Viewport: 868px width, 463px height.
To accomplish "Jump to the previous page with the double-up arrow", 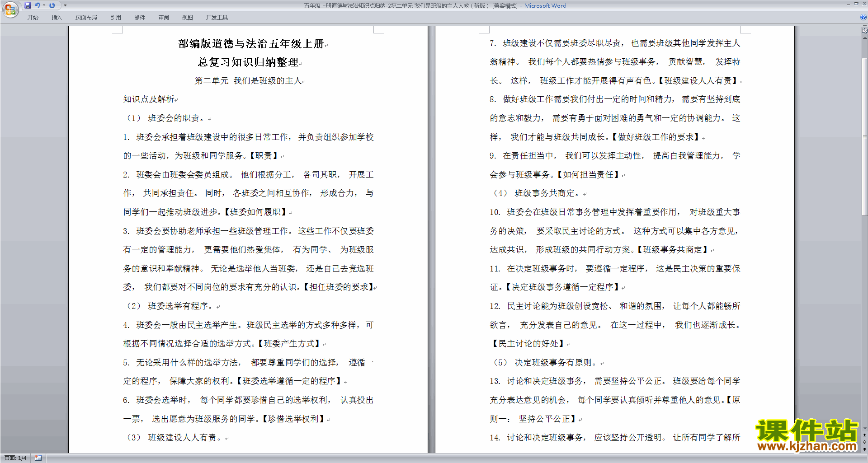I will pyautogui.click(x=864, y=435).
